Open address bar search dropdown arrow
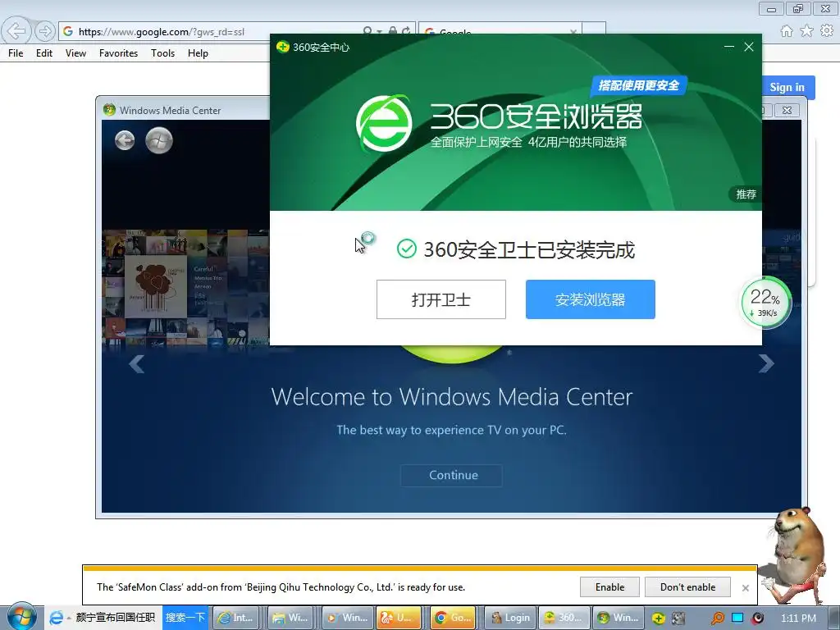Image resolution: width=840 pixels, height=630 pixels. (x=379, y=31)
